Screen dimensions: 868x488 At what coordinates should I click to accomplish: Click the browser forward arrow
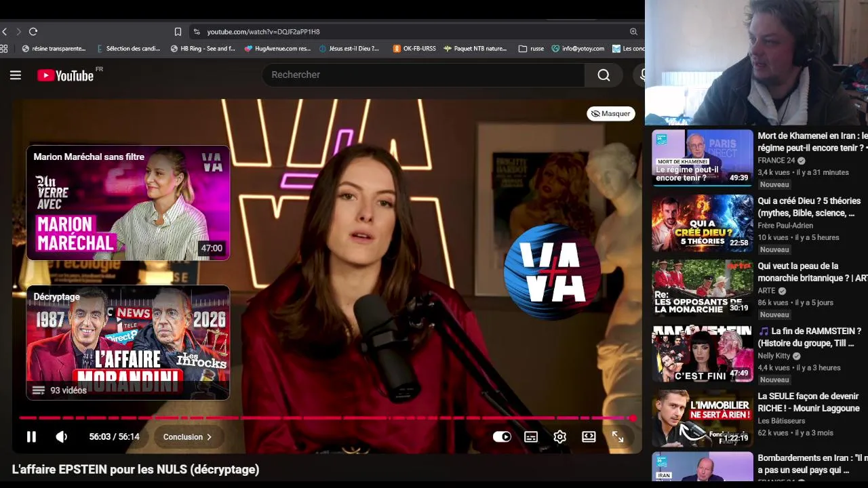18,32
